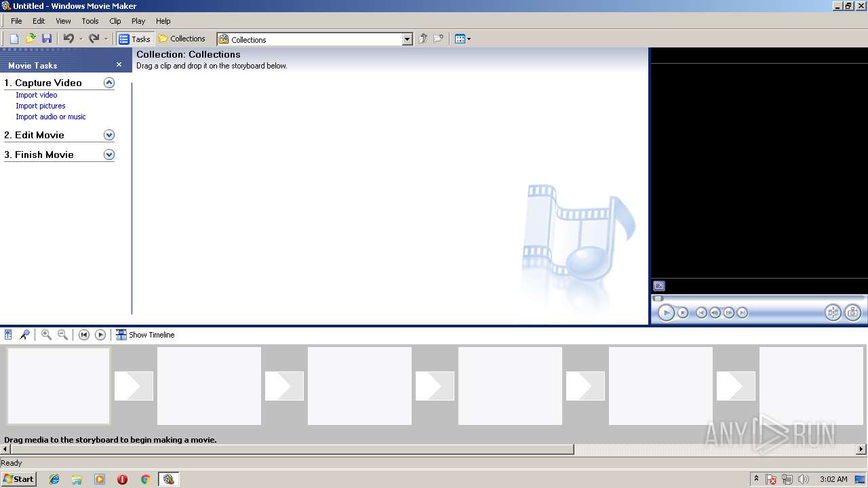This screenshot has height=488, width=868.
Task: Open Windows Explorer from the taskbar
Action: click(77, 479)
